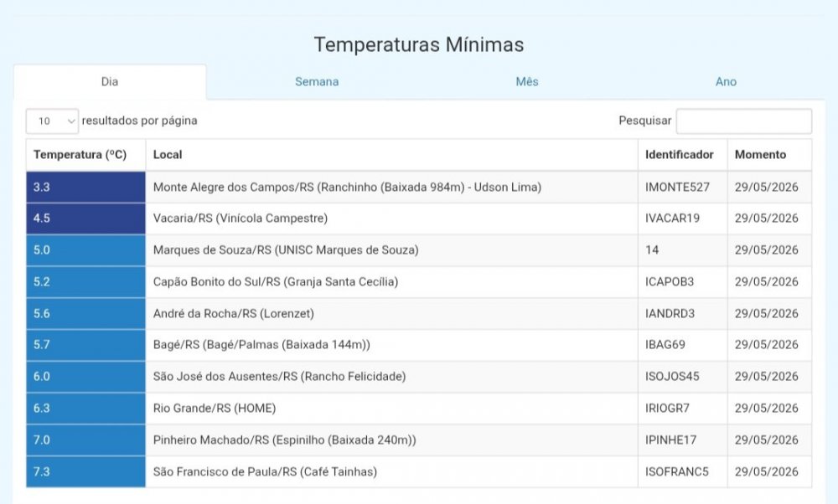Select the 4.5 temperature cell
The image size is (838, 504).
[86, 219]
